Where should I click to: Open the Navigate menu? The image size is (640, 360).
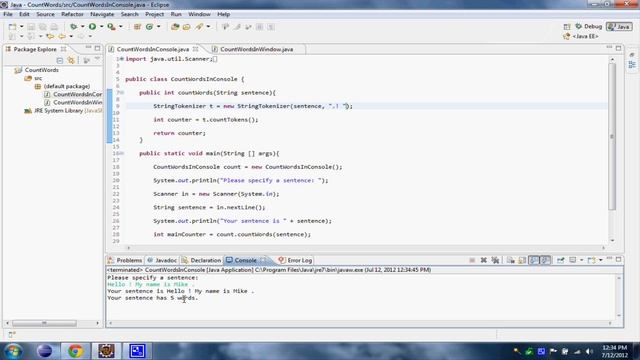click(x=102, y=14)
